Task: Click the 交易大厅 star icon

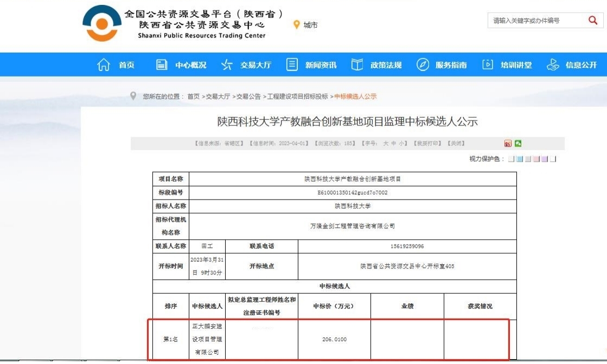Action: pyautogui.click(x=227, y=65)
